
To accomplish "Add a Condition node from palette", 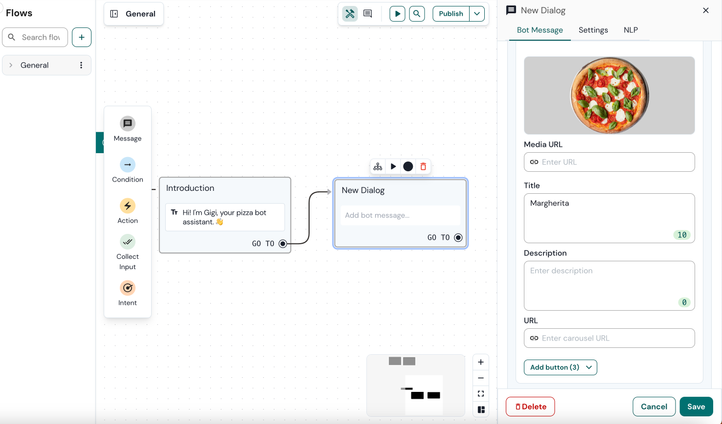I will pos(127,165).
